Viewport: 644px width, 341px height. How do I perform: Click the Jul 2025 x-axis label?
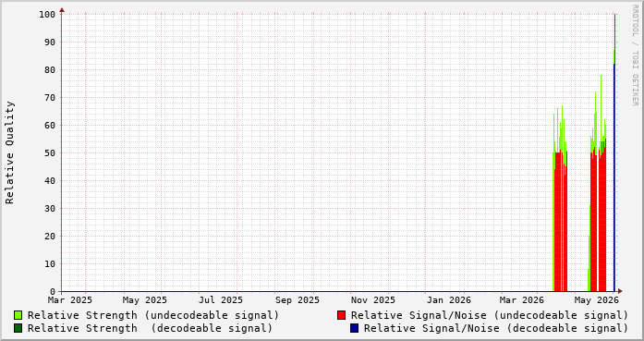(221, 300)
